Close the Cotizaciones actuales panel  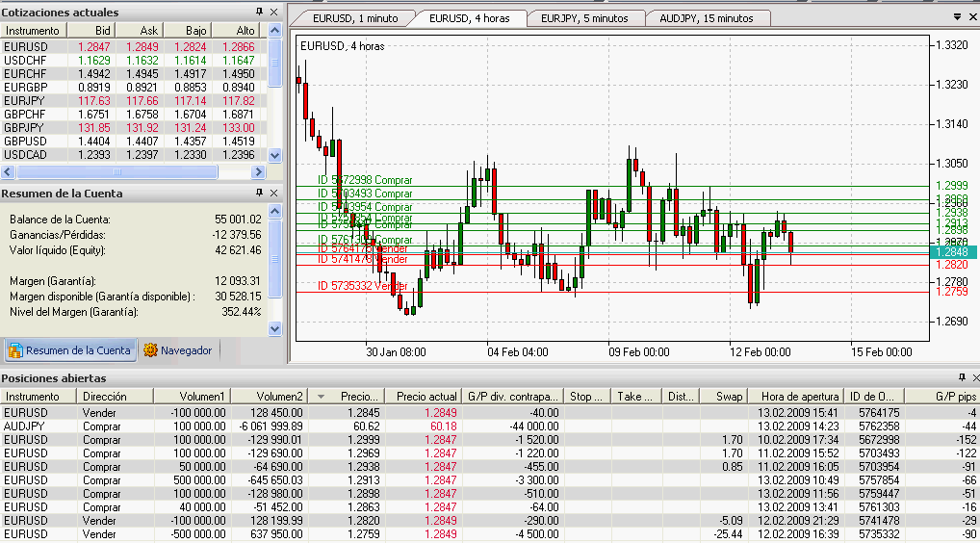(x=273, y=13)
